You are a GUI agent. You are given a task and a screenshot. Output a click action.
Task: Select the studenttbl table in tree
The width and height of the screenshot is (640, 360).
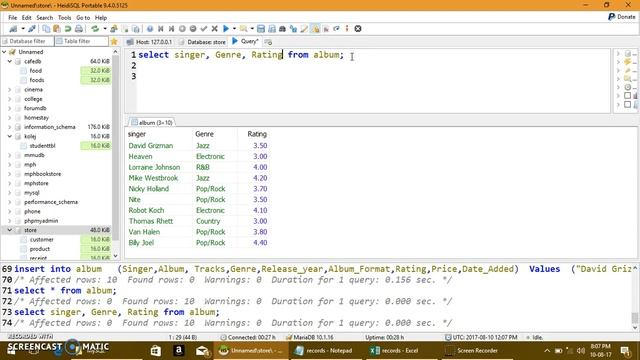42,146
